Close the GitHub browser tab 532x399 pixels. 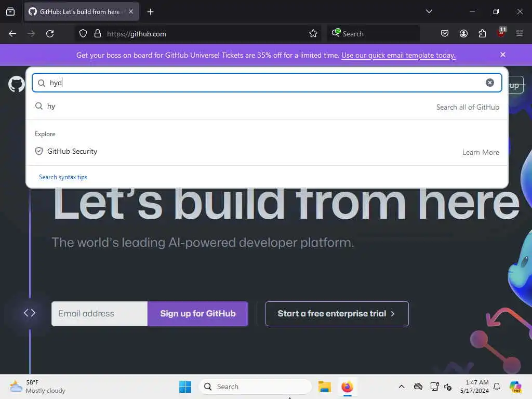(131, 11)
